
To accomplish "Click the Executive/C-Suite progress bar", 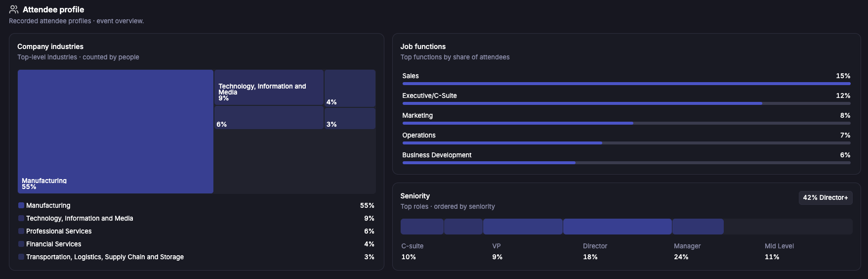I will pos(626,103).
